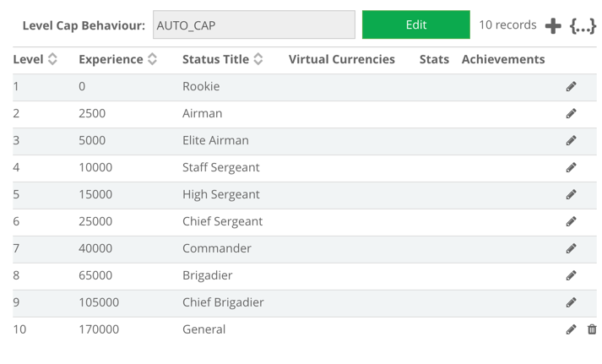Viewport: 602px width, 364px height.
Task: Click the green Edit button
Action: pos(415,24)
